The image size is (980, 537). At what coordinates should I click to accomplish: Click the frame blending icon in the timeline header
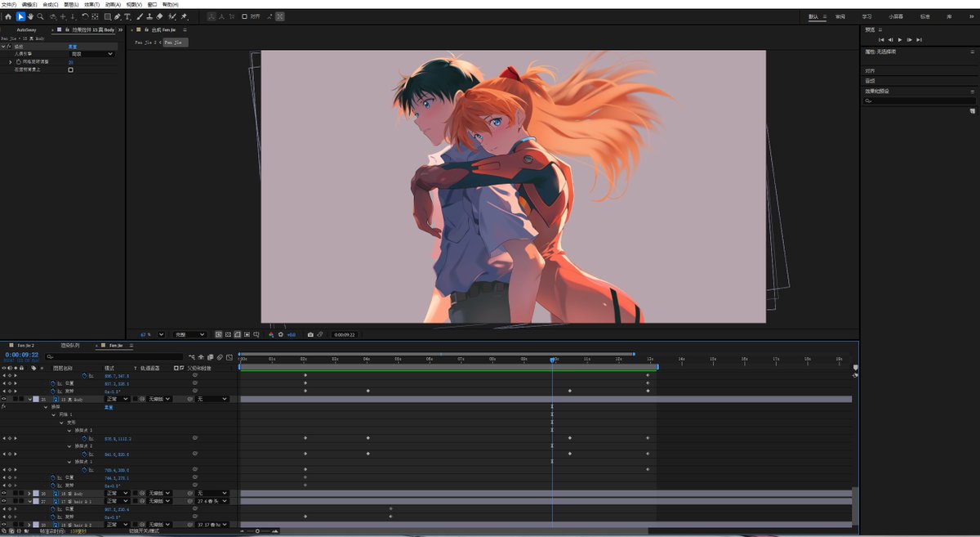[210, 357]
